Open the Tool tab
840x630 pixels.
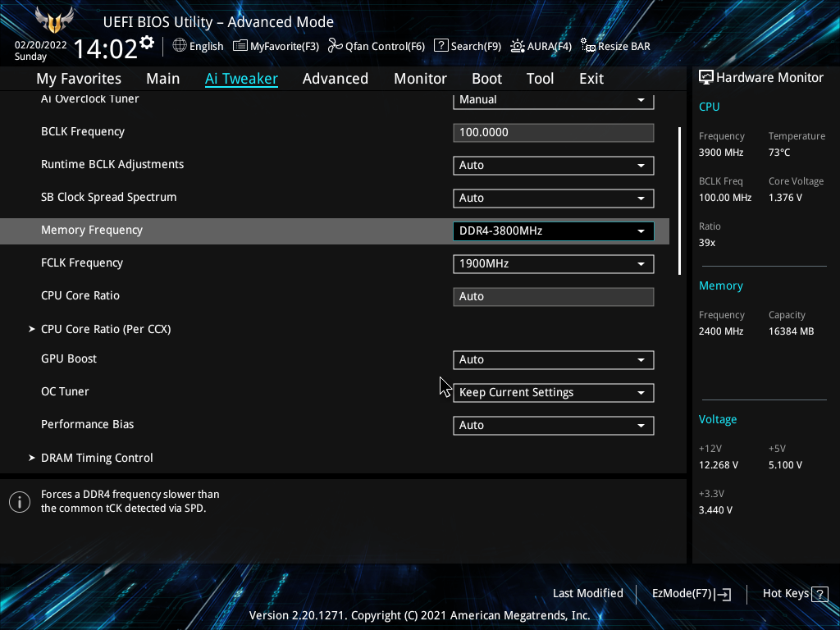tap(540, 79)
